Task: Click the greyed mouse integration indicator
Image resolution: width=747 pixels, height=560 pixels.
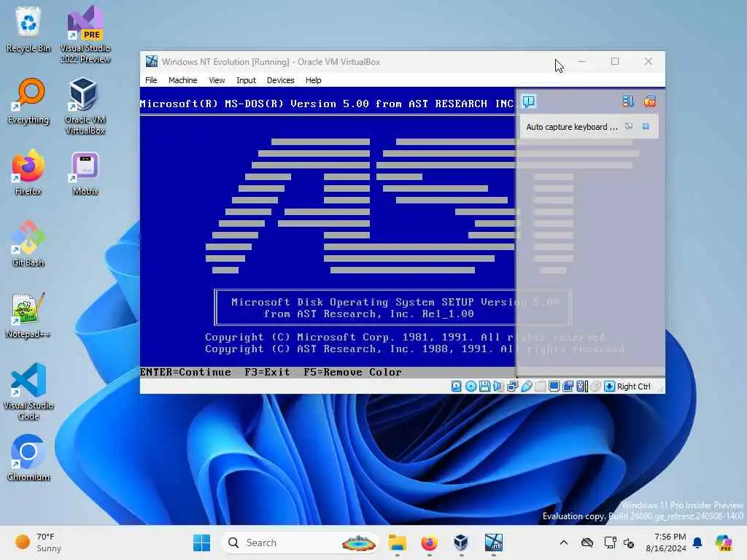Action: tap(595, 386)
